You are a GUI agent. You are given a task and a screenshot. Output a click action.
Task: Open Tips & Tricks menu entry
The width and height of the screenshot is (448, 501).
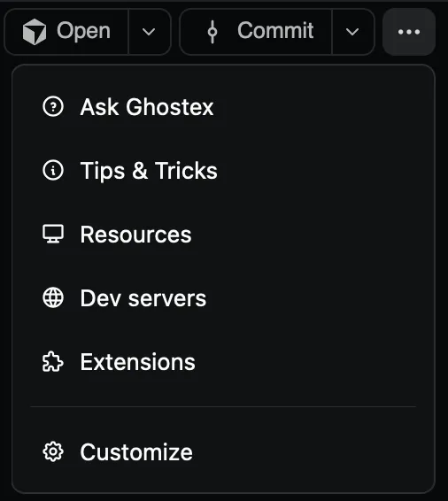(x=223, y=170)
